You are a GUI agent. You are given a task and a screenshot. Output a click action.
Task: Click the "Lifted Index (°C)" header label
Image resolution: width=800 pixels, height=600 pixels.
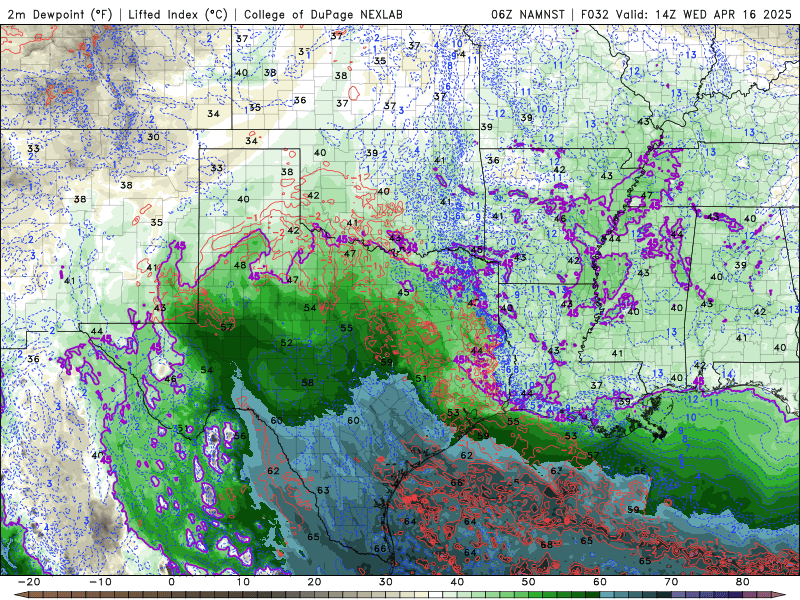pyautogui.click(x=178, y=15)
